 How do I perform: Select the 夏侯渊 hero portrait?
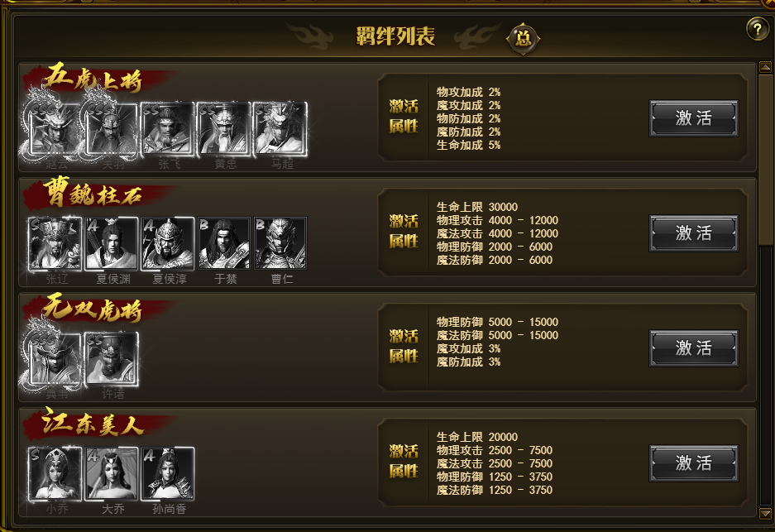pyautogui.click(x=111, y=243)
